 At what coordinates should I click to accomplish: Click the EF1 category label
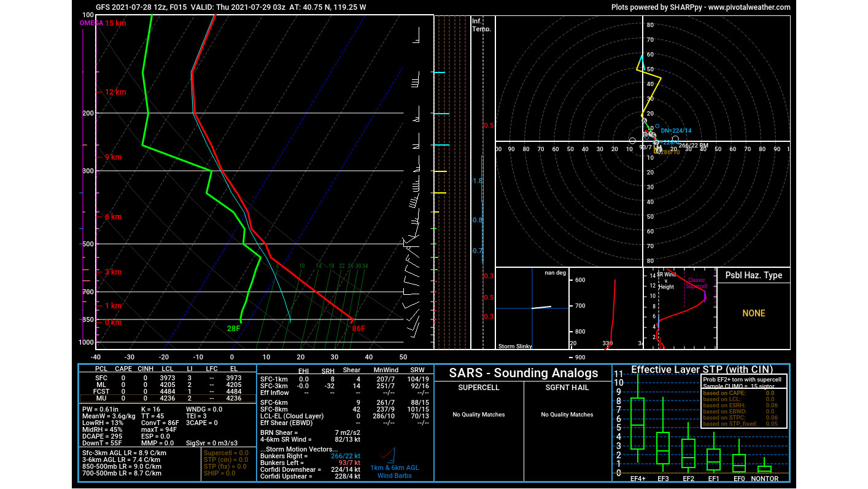pyautogui.click(x=713, y=479)
